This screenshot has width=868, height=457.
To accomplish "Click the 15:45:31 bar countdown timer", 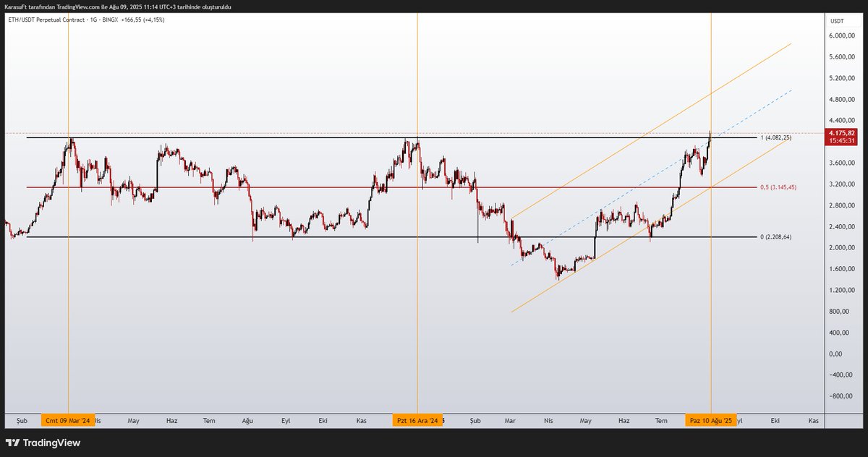I will coord(843,141).
